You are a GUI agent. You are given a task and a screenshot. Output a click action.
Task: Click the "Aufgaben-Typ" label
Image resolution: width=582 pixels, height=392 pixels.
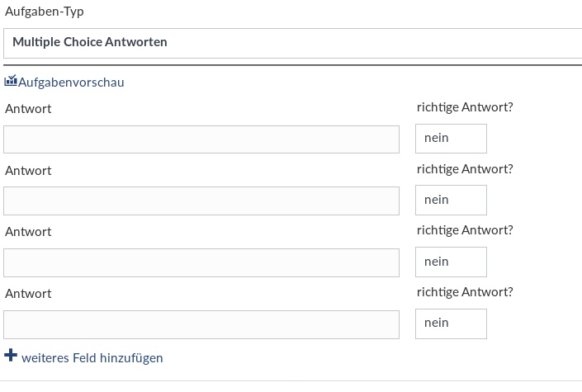(44, 12)
